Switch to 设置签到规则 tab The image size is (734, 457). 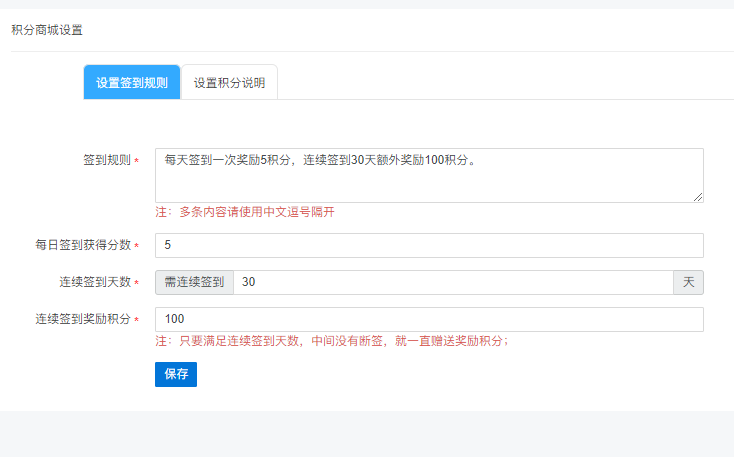tap(132, 82)
